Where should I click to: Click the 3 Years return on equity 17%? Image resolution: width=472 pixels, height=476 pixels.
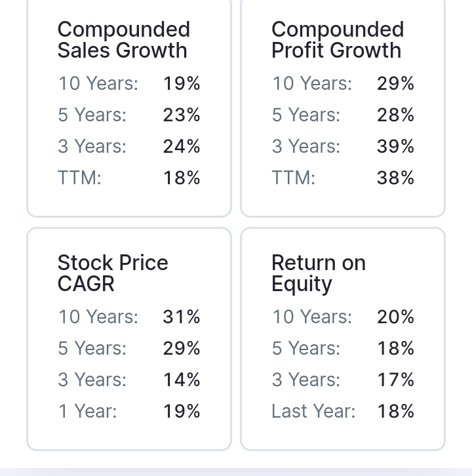[x=395, y=380]
